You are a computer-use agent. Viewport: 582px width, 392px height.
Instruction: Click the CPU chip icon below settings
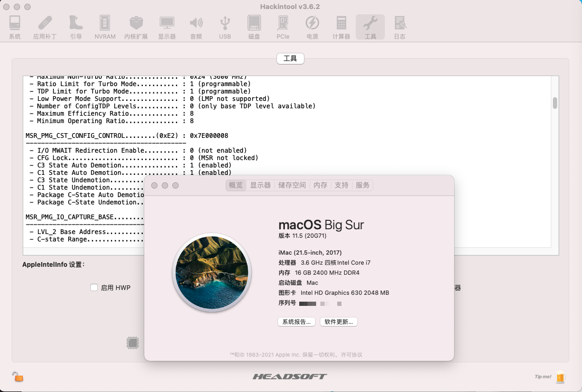(133, 343)
